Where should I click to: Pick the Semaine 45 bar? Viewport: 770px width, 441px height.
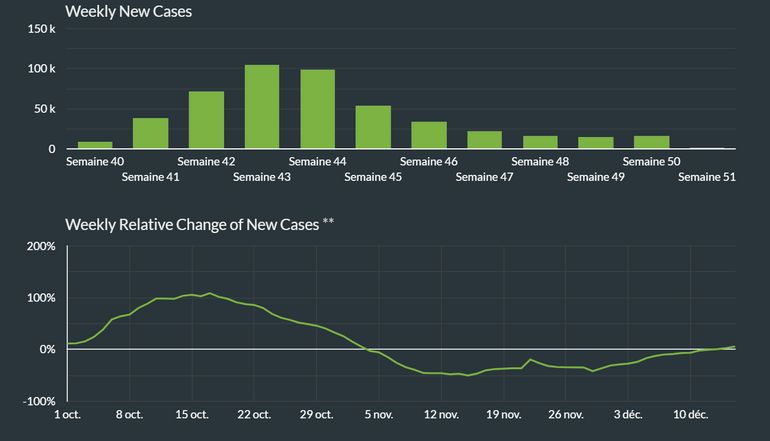point(373,127)
